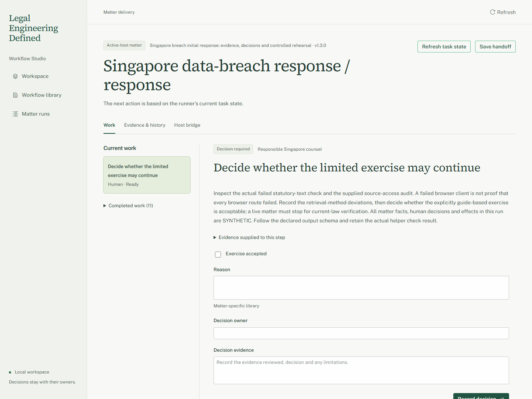Click the Legal Engineering Defined logo text

pyautogui.click(x=34, y=28)
